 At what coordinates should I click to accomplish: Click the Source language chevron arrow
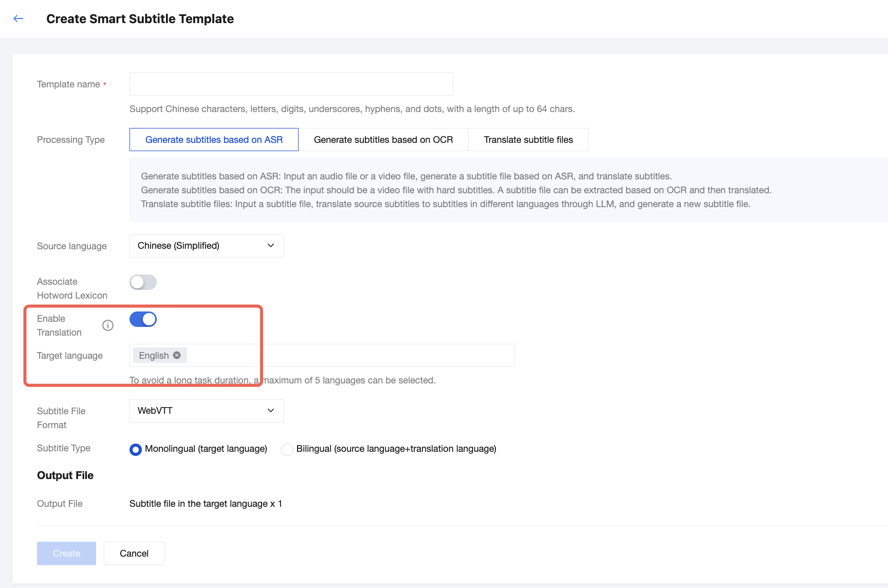271,246
